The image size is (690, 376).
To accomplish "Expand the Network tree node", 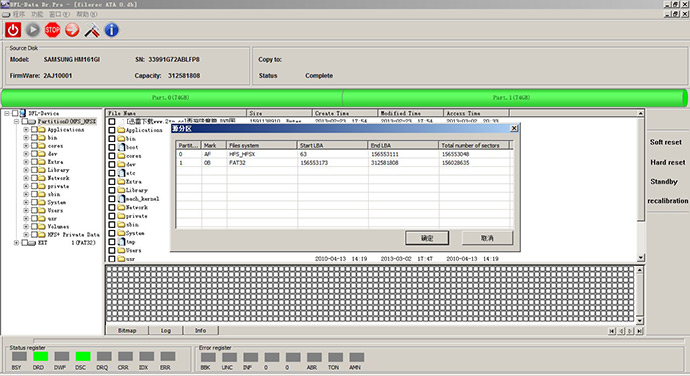I will (26, 178).
